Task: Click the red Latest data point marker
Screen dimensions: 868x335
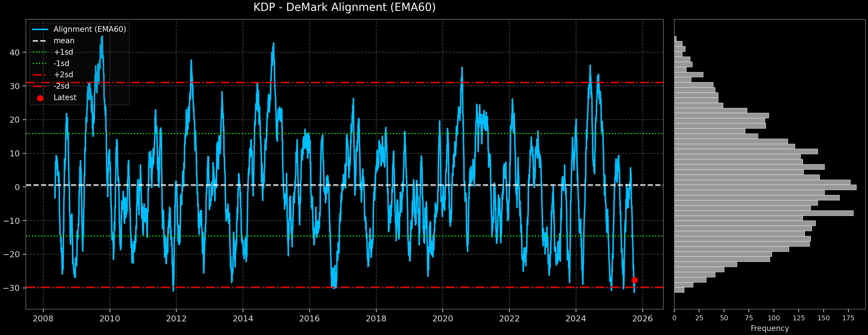Action: tap(635, 280)
